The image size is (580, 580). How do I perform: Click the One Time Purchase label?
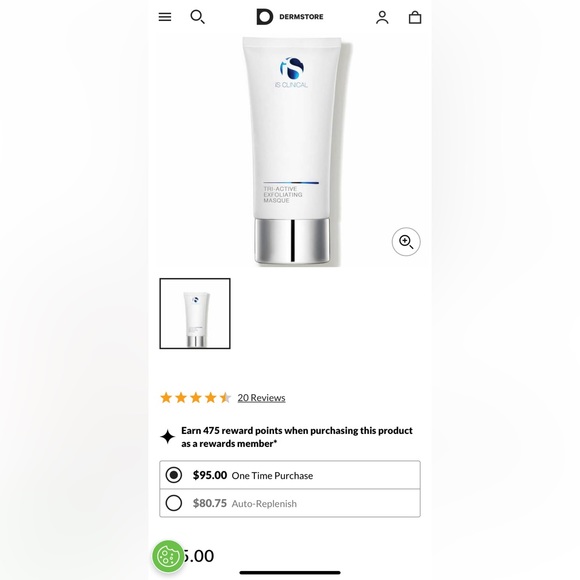click(x=272, y=476)
